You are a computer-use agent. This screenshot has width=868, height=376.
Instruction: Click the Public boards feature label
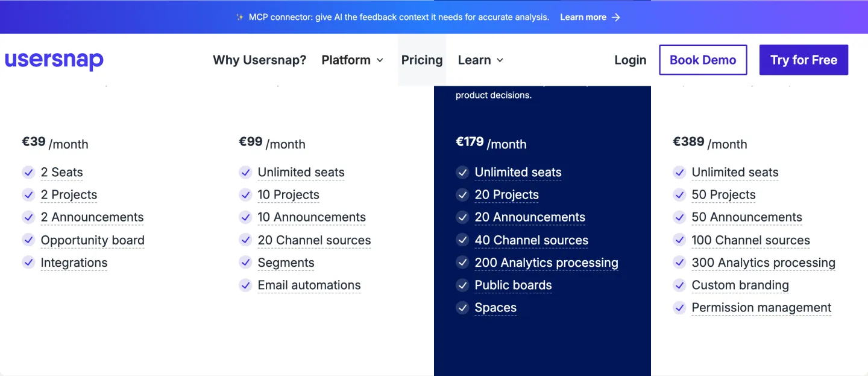click(513, 285)
